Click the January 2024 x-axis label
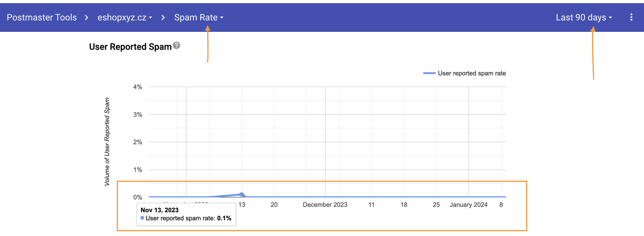The image size is (644, 236). tap(468, 205)
